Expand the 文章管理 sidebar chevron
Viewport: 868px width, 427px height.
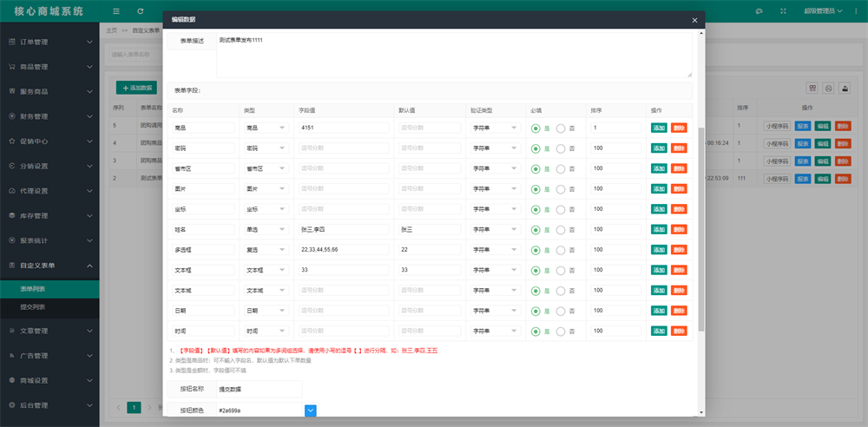[89, 332]
